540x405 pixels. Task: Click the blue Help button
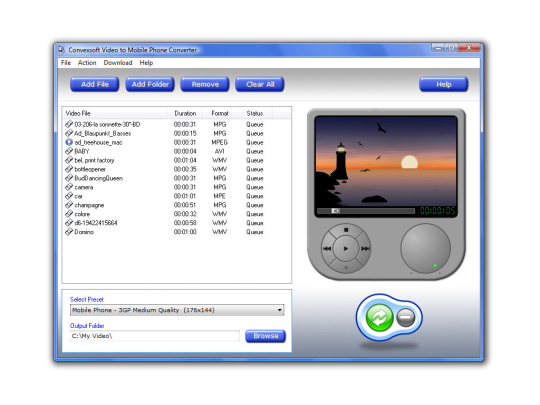pyautogui.click(x=444, y=84)
